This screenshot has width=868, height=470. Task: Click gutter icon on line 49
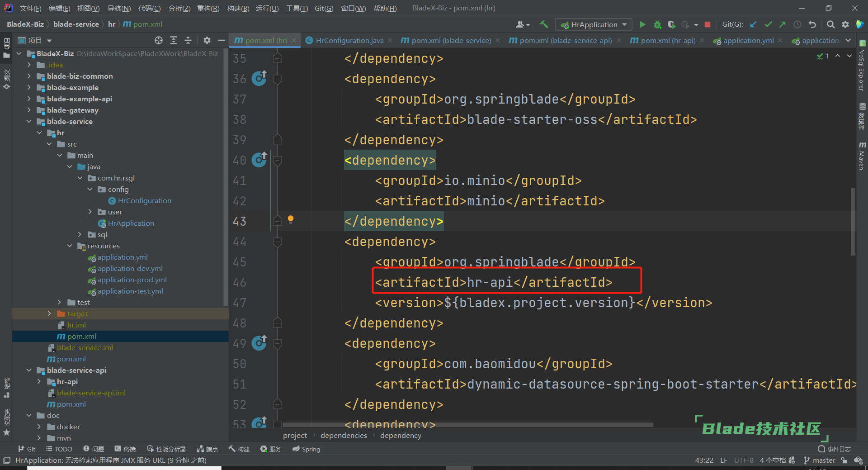pos(259,343)
